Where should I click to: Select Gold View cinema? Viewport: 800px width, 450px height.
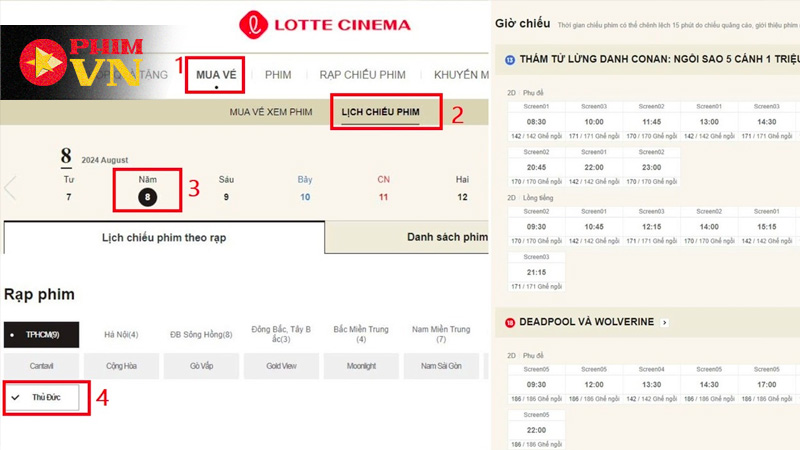coord(281,366)
